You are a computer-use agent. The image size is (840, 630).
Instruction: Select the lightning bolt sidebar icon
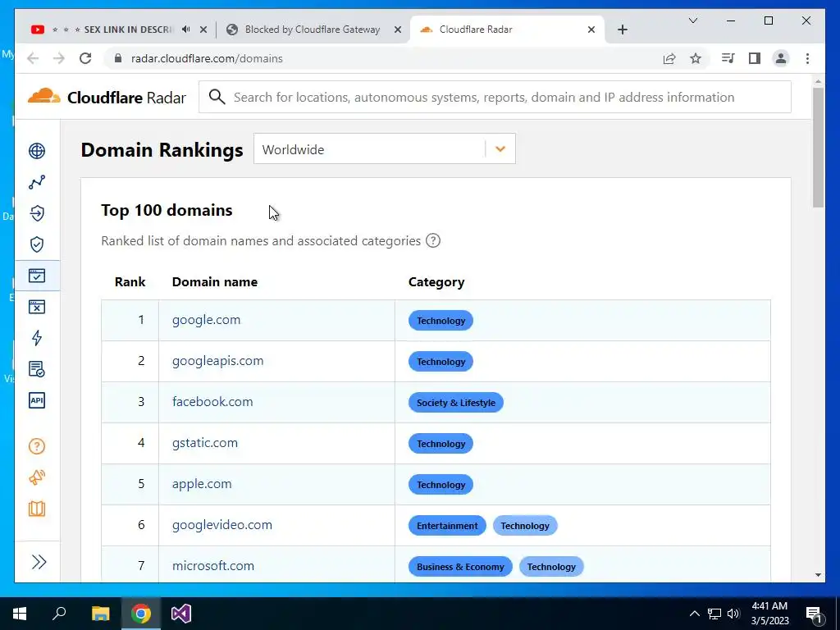pos(37,337)
